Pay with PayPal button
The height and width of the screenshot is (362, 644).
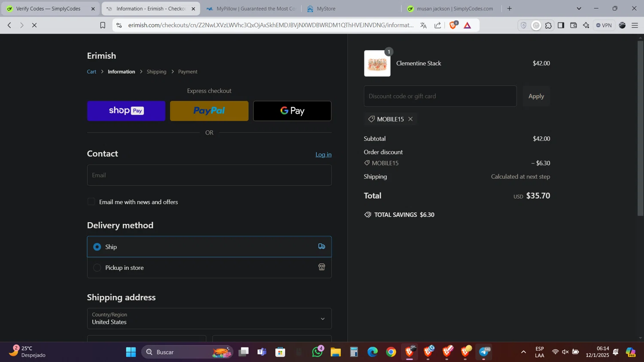(x=209, y=111)
